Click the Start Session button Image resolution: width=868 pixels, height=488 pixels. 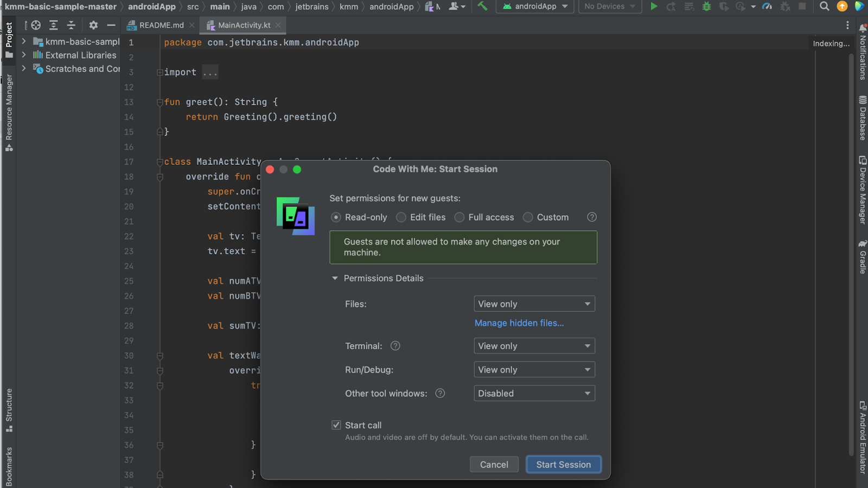pos(563,465)
